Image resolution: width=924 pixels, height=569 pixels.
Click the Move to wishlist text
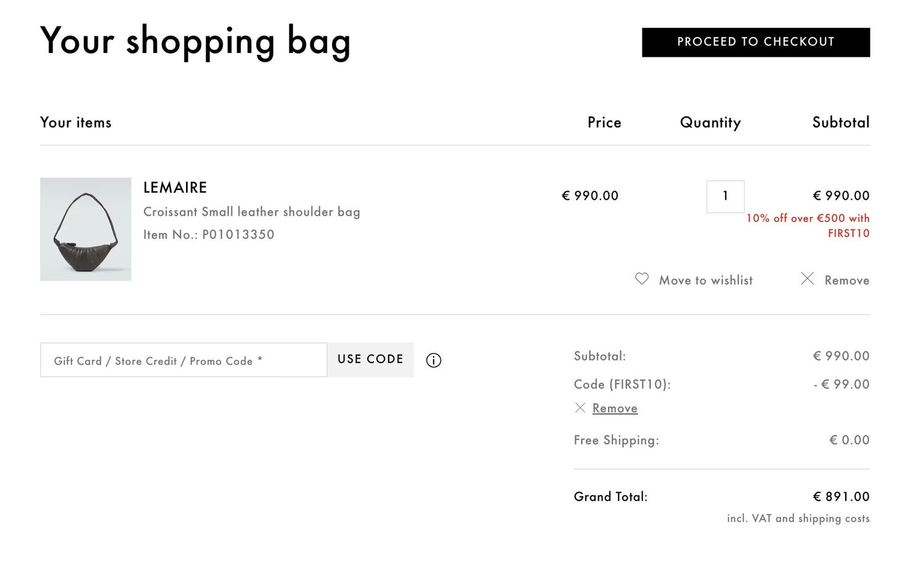click(x=706, y=280)
